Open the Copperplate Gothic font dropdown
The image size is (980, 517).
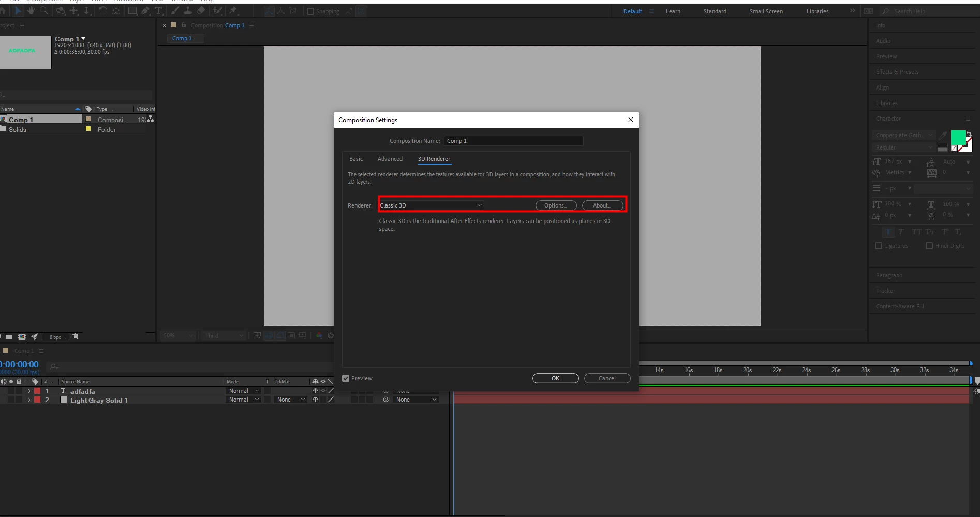point(903,135)
